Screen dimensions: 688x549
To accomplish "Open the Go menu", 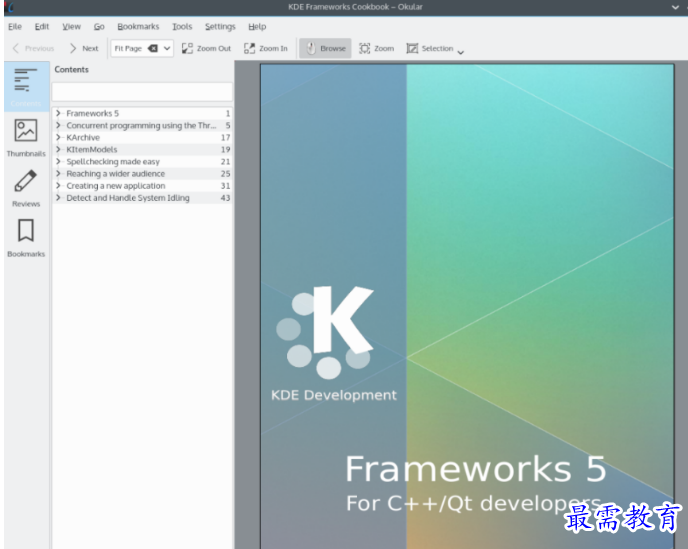I will pyautogui.click(x=99, y=27).
